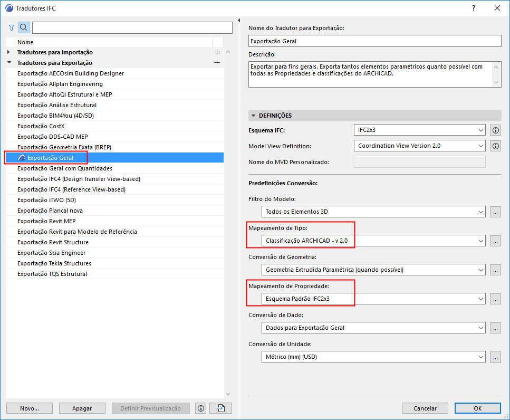510x420 pixels.
Task: Collapse the left panel with the arrow
Action: tap(239, 21)
